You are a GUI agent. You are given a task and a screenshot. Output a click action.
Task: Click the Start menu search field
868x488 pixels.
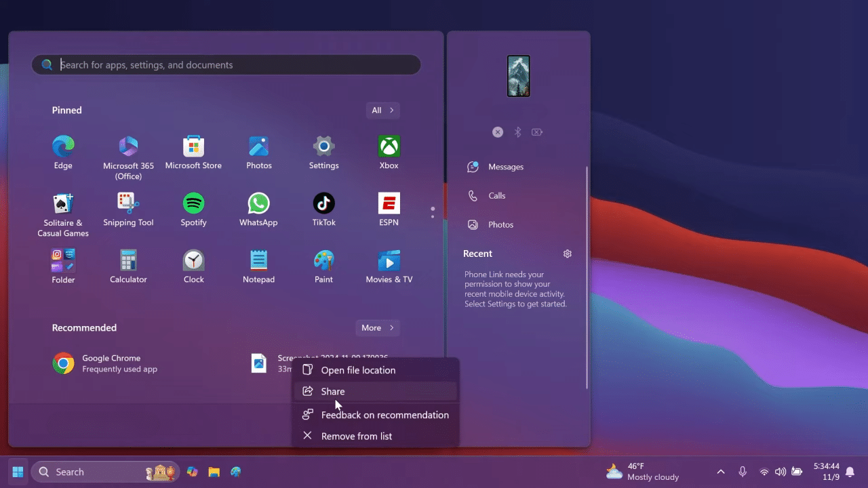[226, 65]
